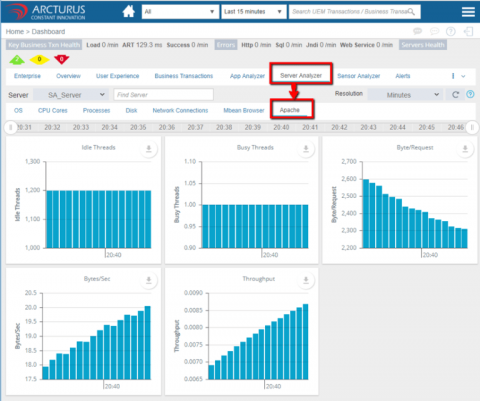Open the Mbean Browser sub-tab

tap(244, 110)
